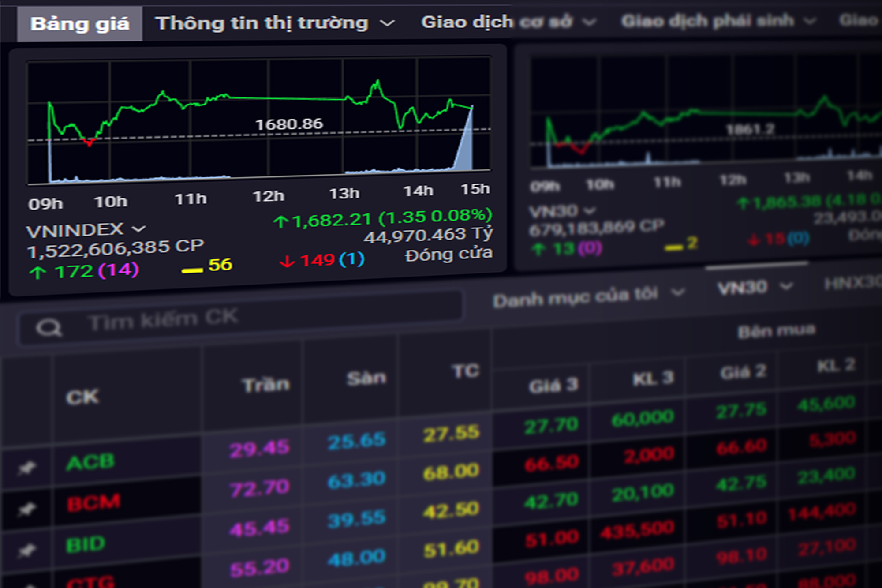Viewport: 882px width, 588px height.
Task: Click VNINDEX value 1,682.21
Action: click(331, 220)
